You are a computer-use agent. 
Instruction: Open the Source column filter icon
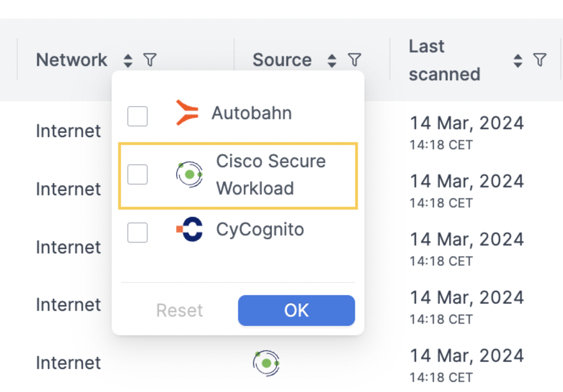tap(354, 60)
